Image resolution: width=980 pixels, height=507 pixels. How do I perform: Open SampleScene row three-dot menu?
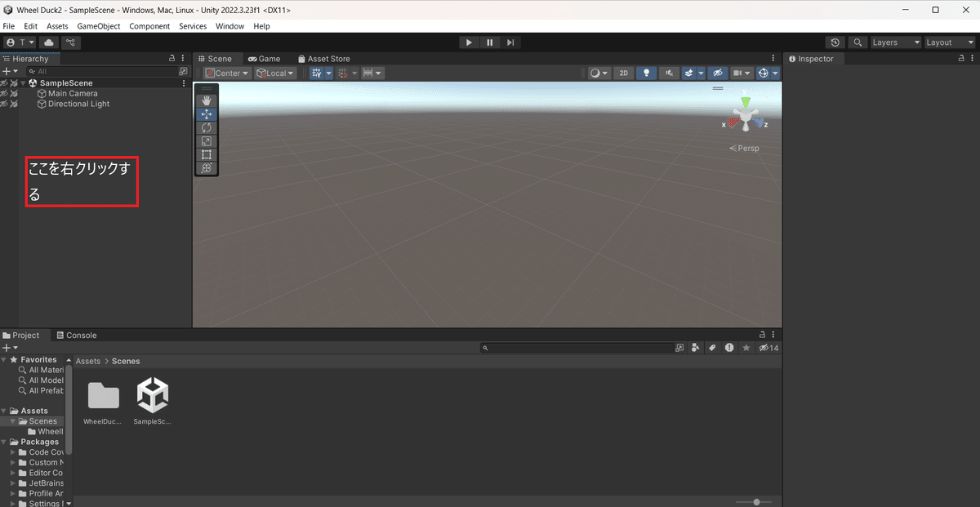click(x=185, y=83)
